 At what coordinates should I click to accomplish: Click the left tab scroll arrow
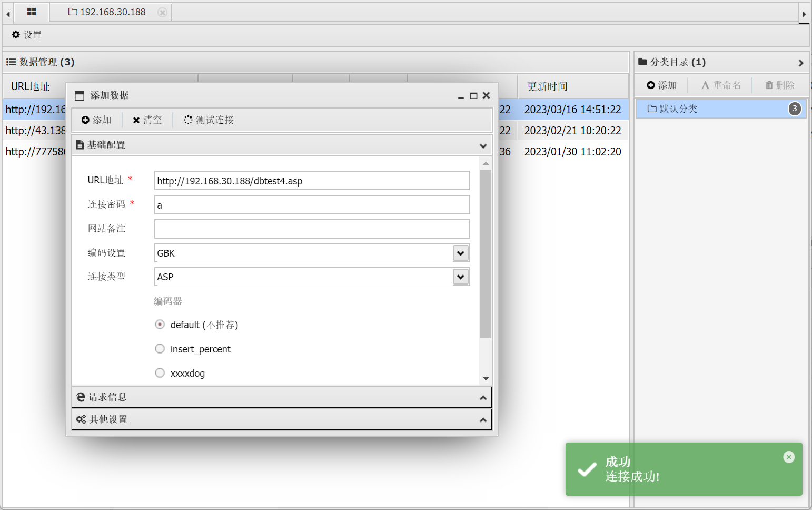[x=8, y=14]
